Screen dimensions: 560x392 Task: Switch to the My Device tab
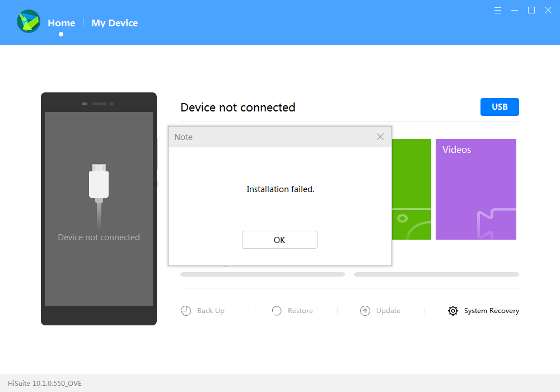click(115, 23)
